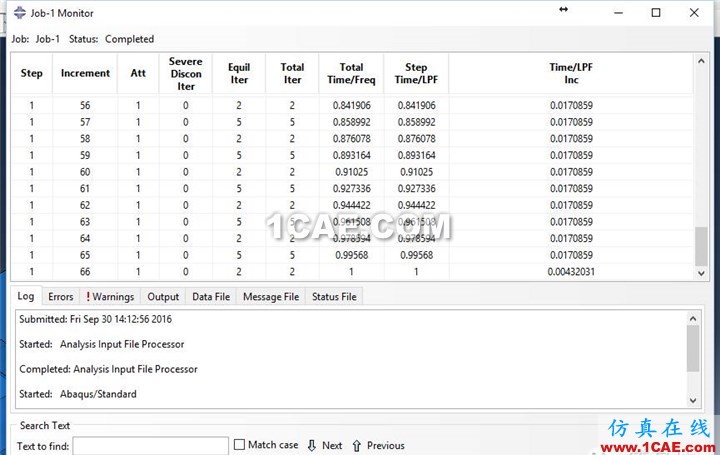
Task: Click the Att column header
Action: (x=138, y=73)
